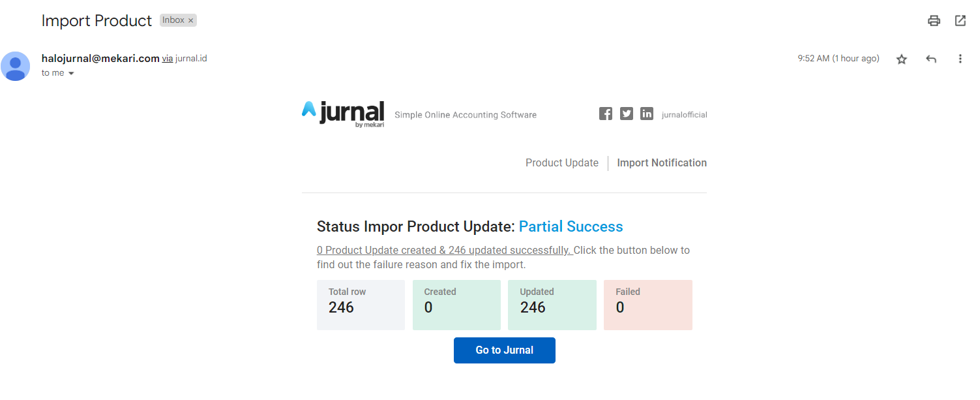Open Jurnal's Facebook page icon

coord(606,114)
